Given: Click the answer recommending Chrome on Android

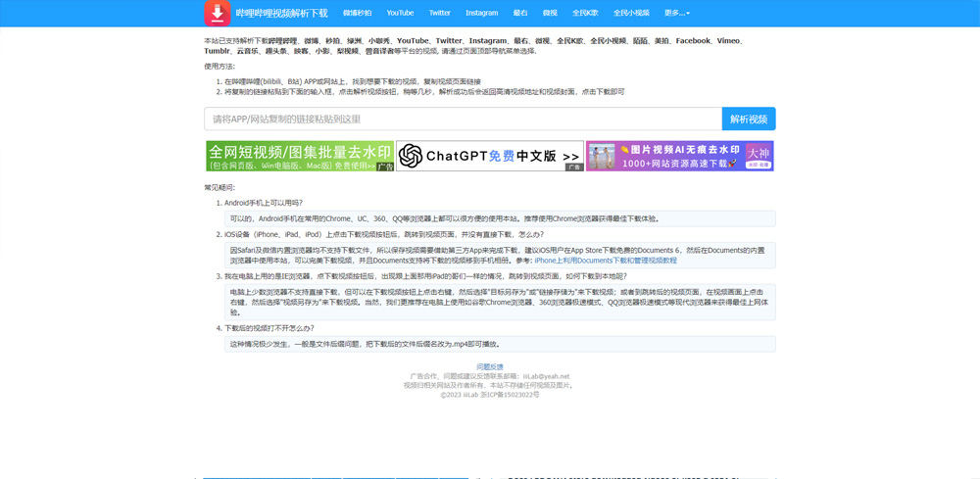Looking at the screenshot, I should [500, 218].
